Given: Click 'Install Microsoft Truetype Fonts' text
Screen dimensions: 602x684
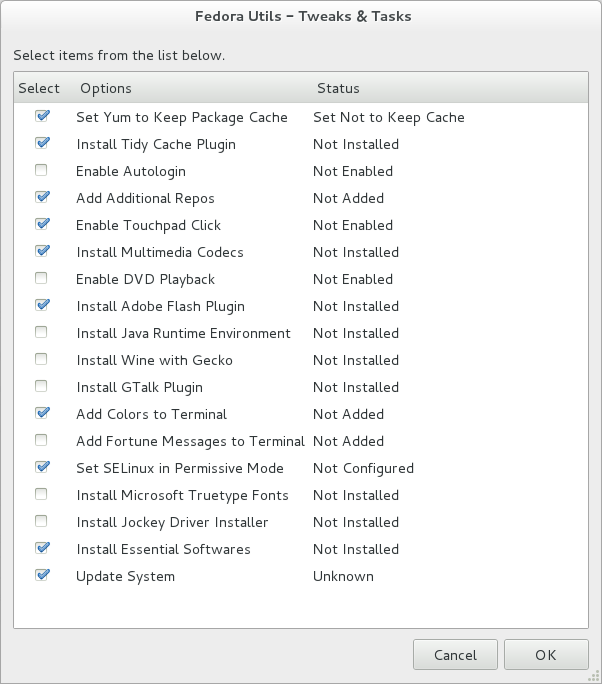Looking at the screenshot, I should 182,496.
